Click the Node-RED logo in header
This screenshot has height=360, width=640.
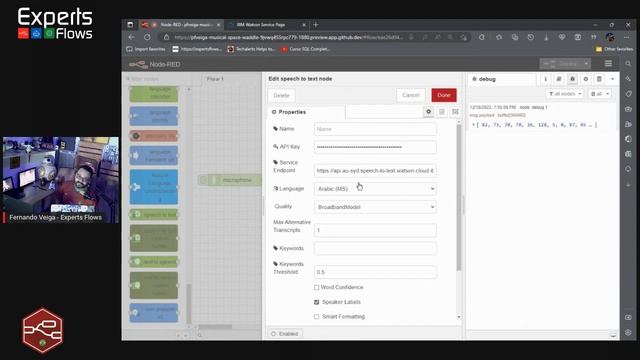tap(154, 64)
